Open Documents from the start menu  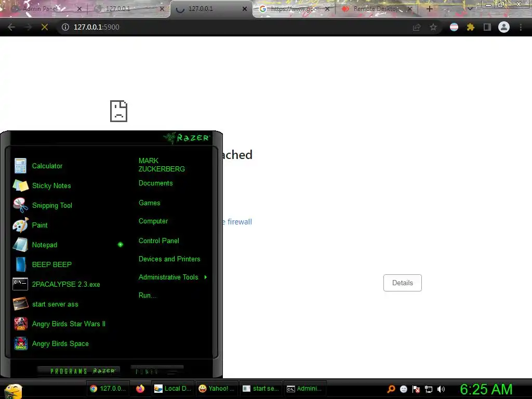tap(155, 183)
